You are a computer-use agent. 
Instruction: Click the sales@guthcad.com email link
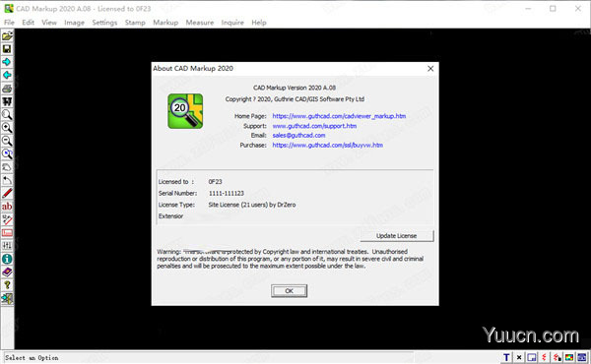pyautogui.click(x=298, y=135)
